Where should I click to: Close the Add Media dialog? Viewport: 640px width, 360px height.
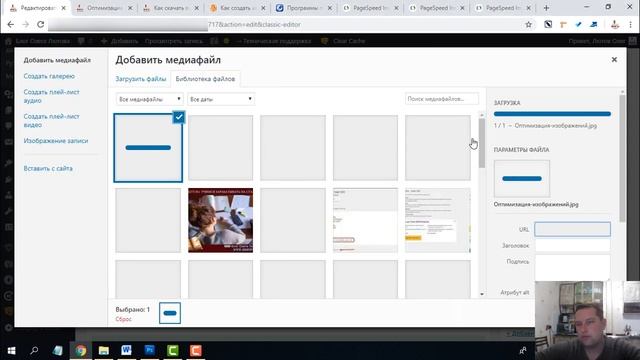pyautogui.click(x=614, y=60)
